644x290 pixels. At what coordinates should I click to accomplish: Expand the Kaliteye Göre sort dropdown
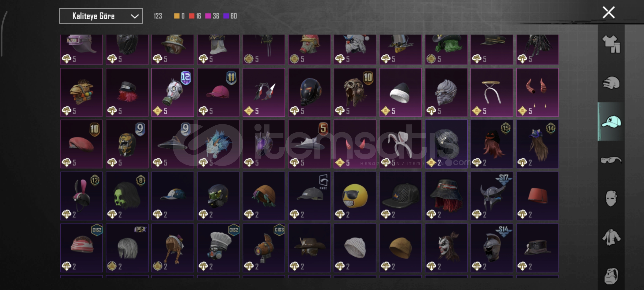coord(101,16)
